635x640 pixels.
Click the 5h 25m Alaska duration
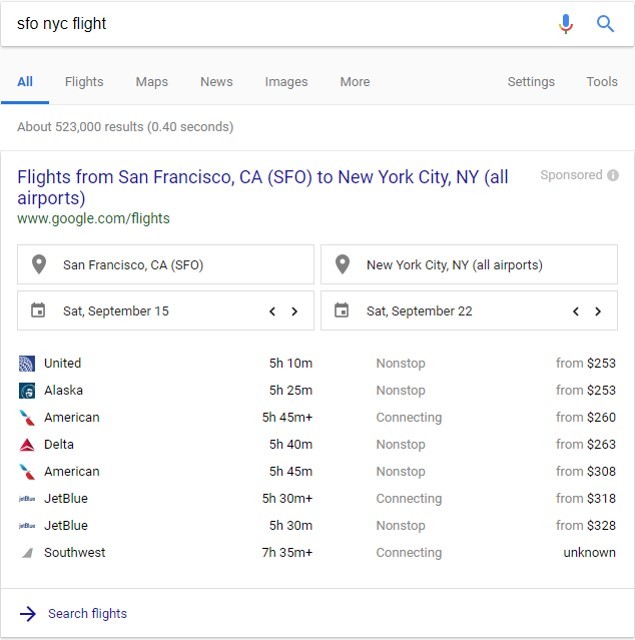coord(291,390)
